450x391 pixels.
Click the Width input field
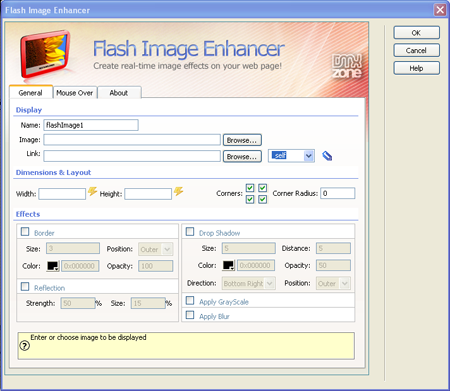(62, 194)
